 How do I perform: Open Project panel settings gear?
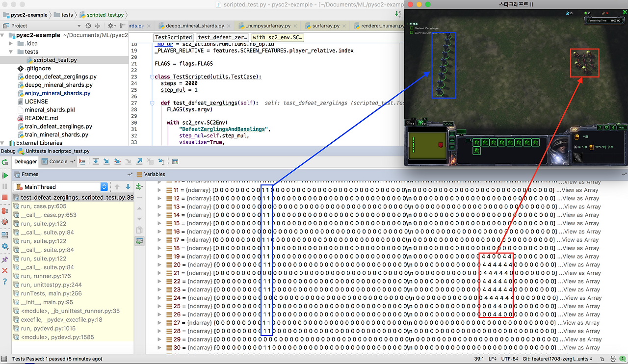pyautogui.click(x=111, y=26)
